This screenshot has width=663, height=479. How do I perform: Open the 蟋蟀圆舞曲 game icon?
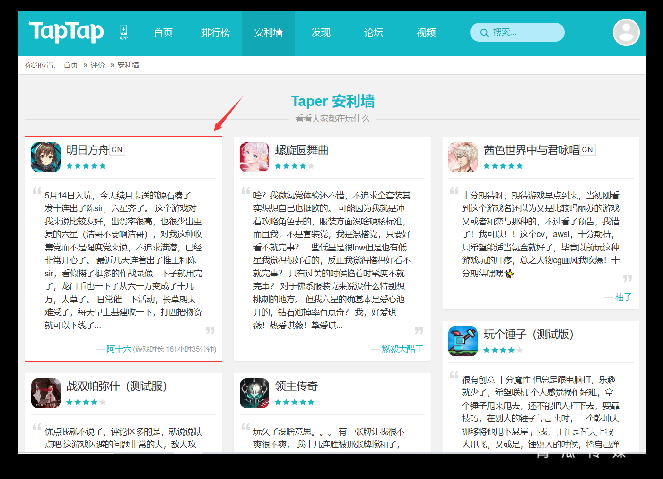255,157
